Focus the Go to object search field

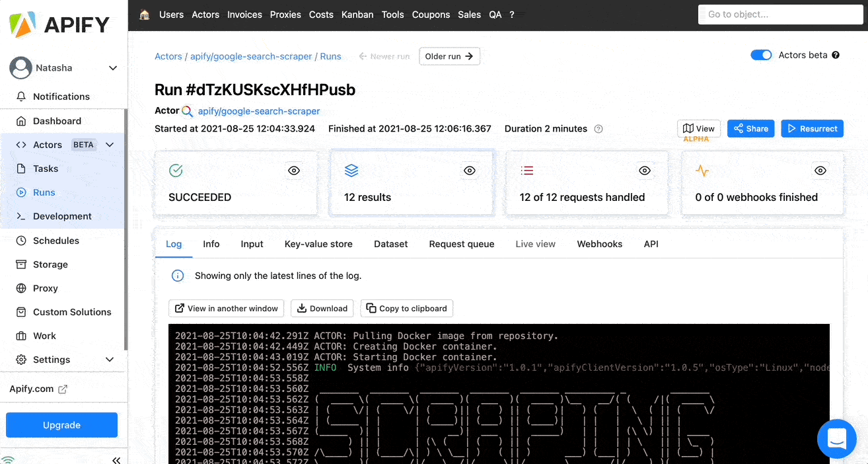781,15
